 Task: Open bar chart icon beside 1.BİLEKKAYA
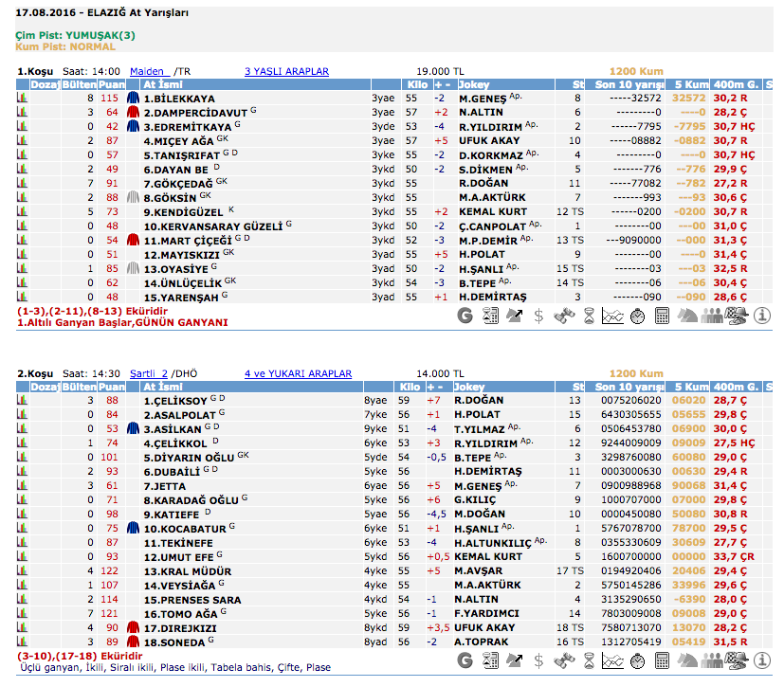22,99
